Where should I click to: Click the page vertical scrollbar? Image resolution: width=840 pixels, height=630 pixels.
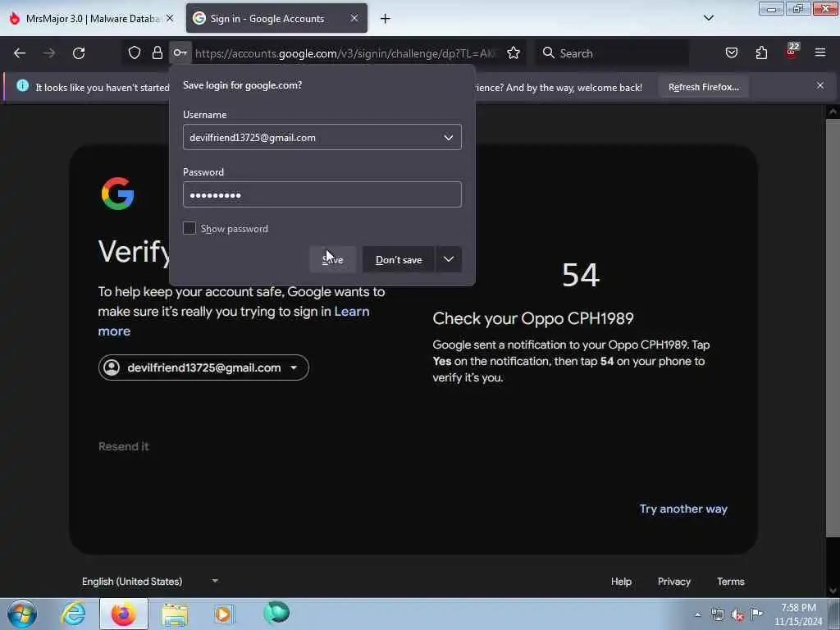[x=832, y=326]
